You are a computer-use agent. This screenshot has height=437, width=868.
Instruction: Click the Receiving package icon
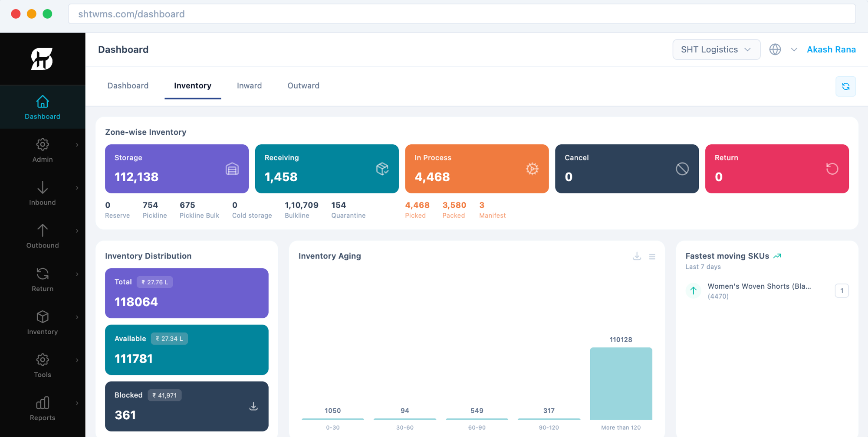pos(382,169)
